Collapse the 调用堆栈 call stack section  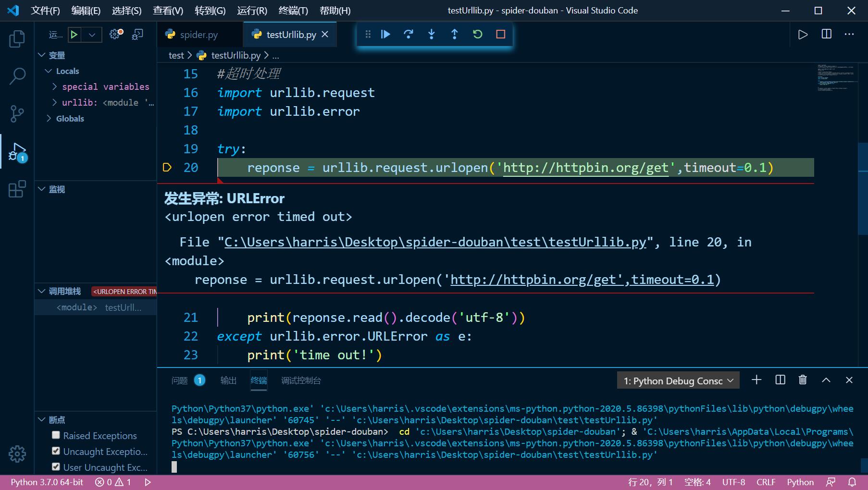[x=65, y=291]
